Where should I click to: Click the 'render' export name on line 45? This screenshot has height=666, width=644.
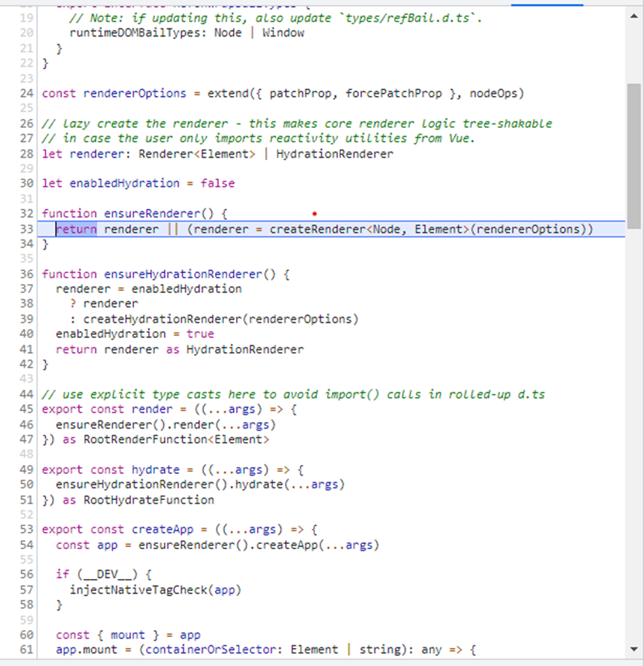click(x=152, y=409)
